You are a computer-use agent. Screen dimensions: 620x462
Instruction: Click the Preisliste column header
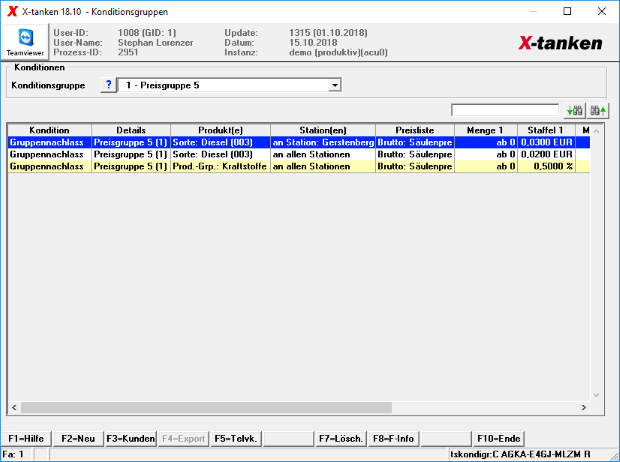[415, 130]
